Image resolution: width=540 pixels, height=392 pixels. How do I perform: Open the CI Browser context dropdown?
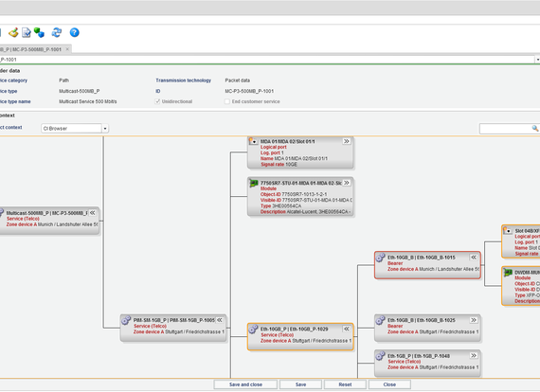105,129
